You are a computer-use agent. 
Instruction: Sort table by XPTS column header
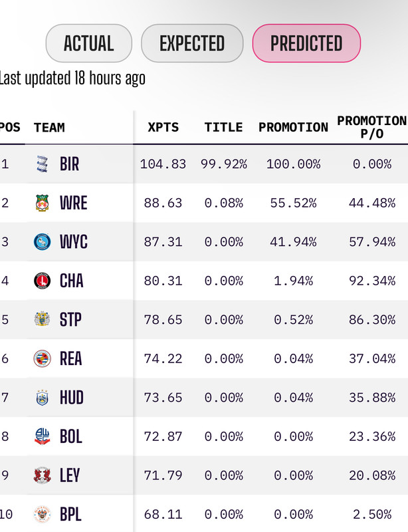(x=163, y=127)
